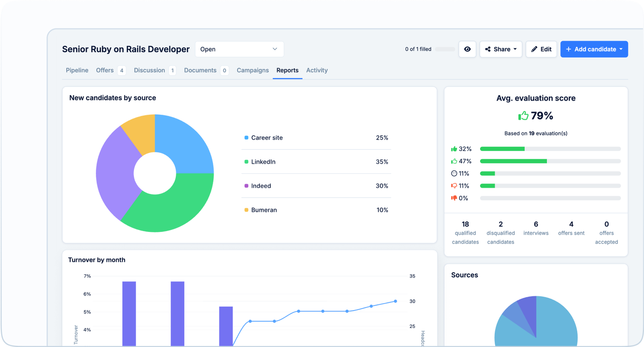The width and height of the screenshot is (644, 347).
Task: Click the Indeed legend label
Action: pos(261,186)
